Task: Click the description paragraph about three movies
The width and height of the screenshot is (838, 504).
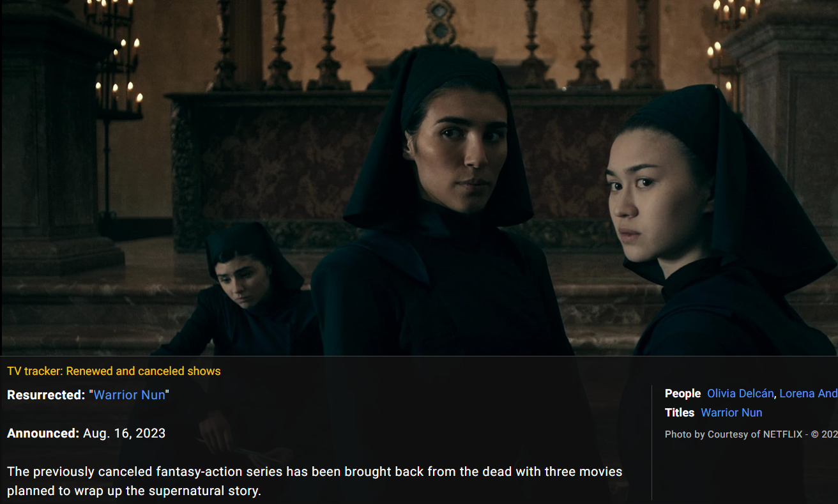Action: 315,481
